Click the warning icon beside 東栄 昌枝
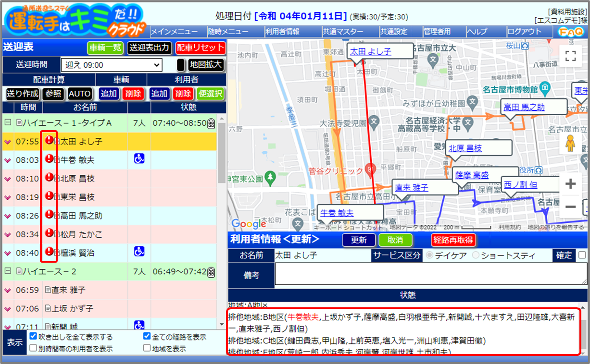The height and width of the screenshot is (364, 590). (x=49, y=196)
